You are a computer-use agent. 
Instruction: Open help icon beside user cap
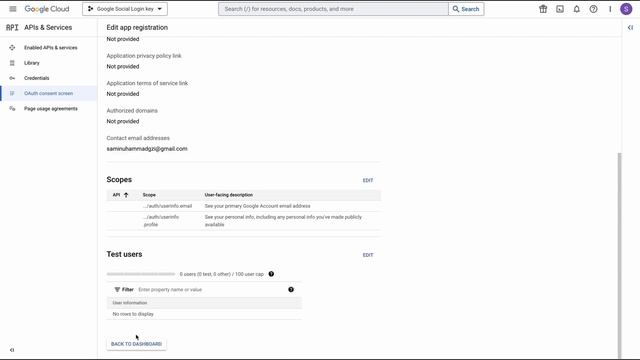[x=271, y=274]
